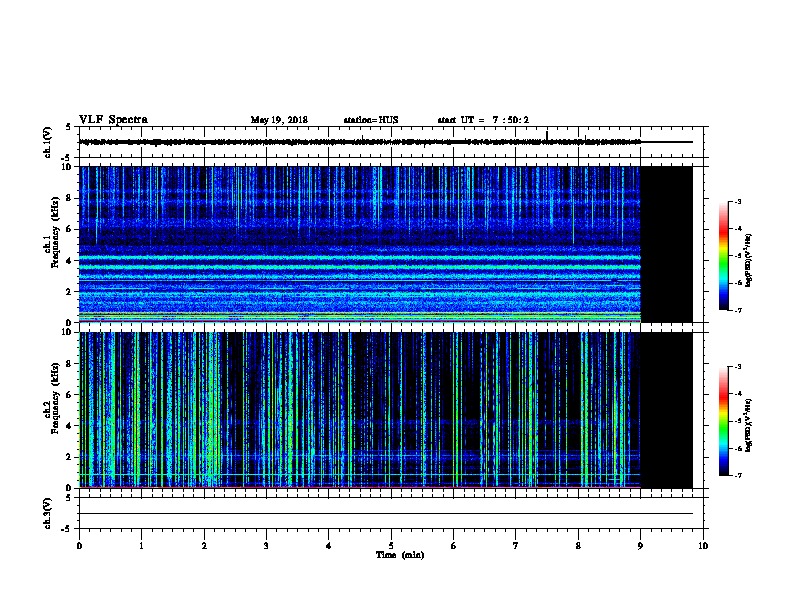
Task: Click the spike in ch.1 waveform near 7.5 min
Action: tap(547, 136)
